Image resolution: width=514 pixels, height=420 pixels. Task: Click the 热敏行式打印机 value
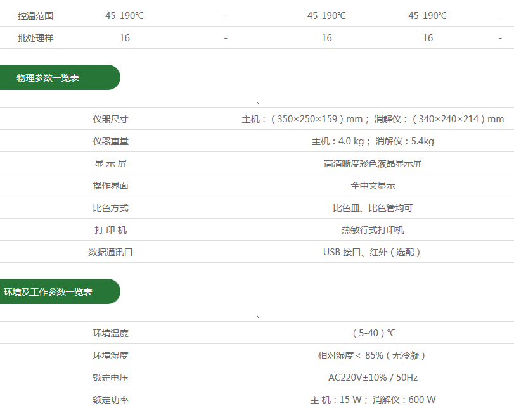point(373,230)
